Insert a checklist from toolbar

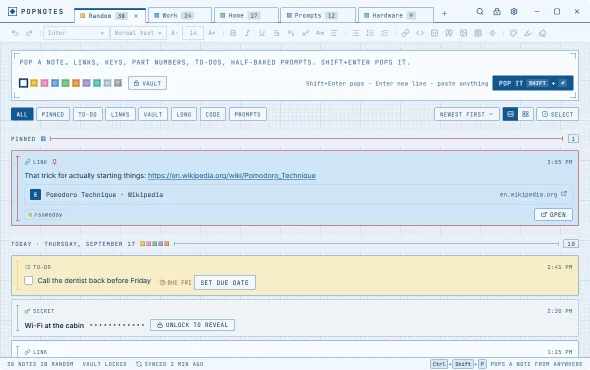click(x=384, y=33)
